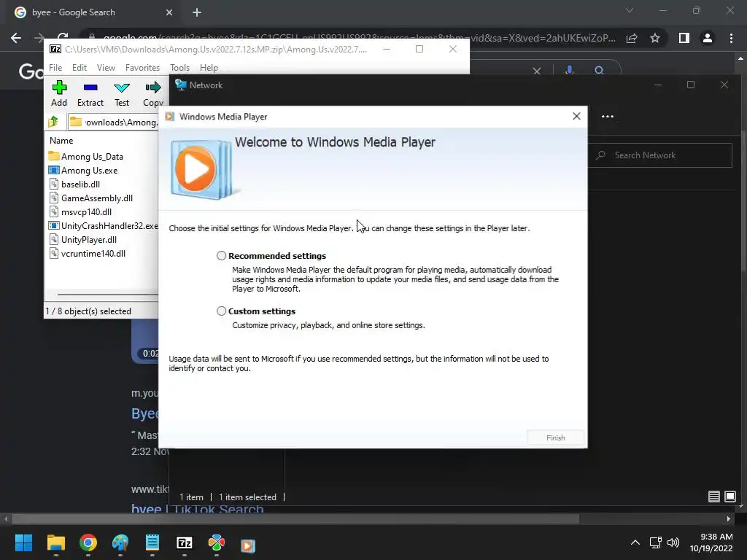Image resolution: width=747 pixels, height=560 pixels.
Task: Open the Notepad app from the taskbar
Action: point(152,542)
